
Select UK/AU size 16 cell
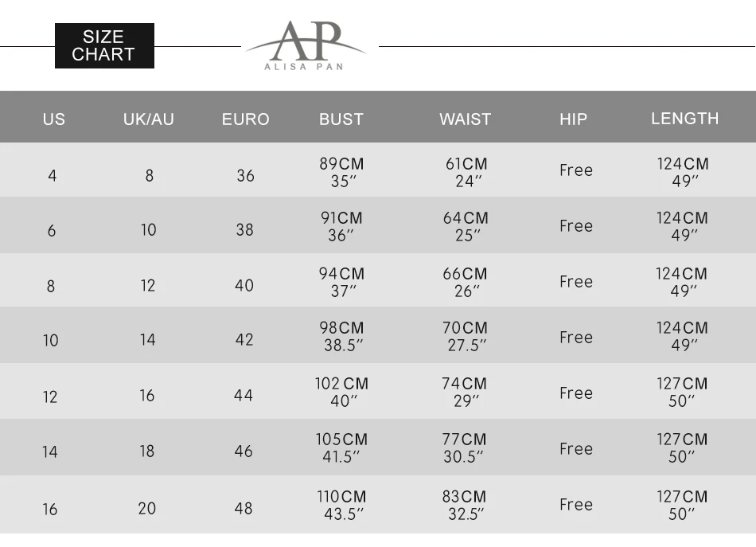[147, 396]
